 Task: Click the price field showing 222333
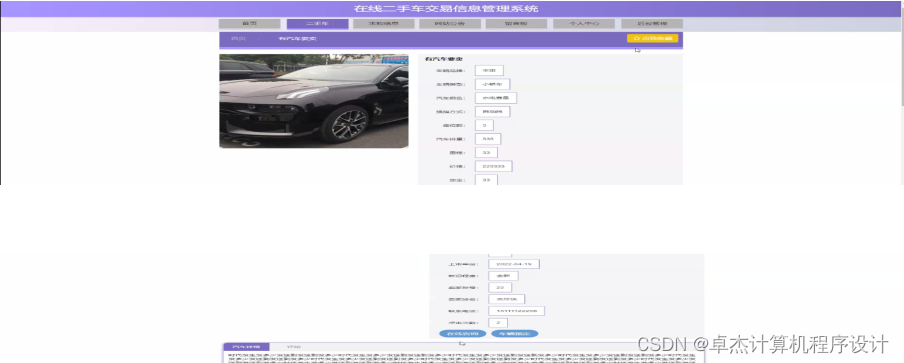(x=494, y=167)
